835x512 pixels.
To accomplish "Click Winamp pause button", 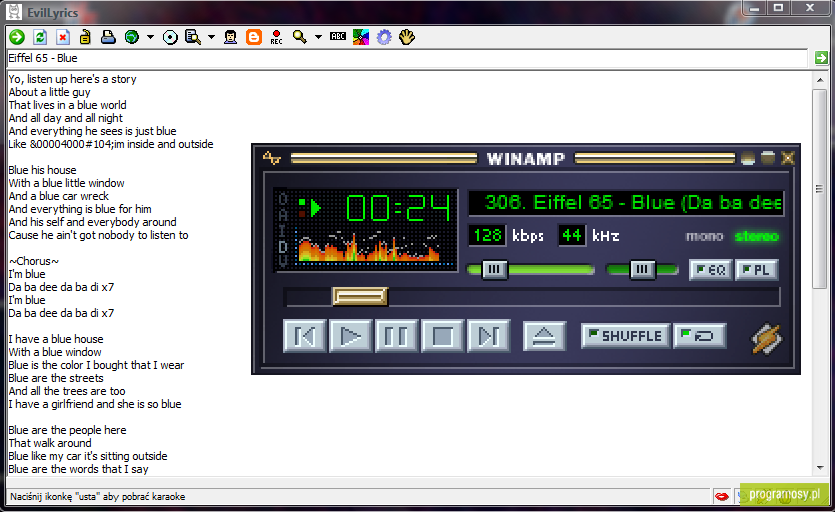I will tap(396, 336).
